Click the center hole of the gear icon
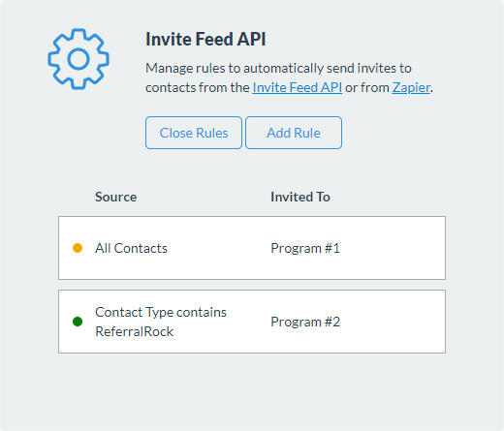Screen dimensions: 504x431 tap(79, 59)
